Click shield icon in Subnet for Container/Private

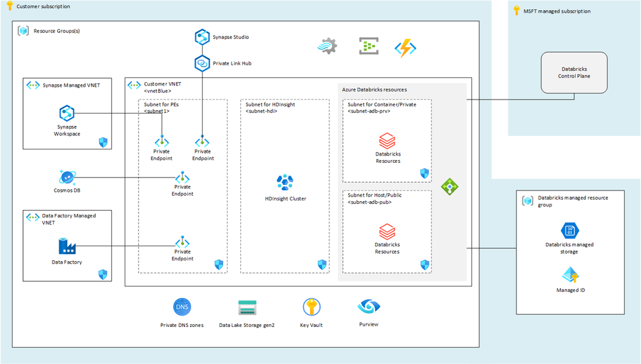pyautogui.click(x=425, y=174)
